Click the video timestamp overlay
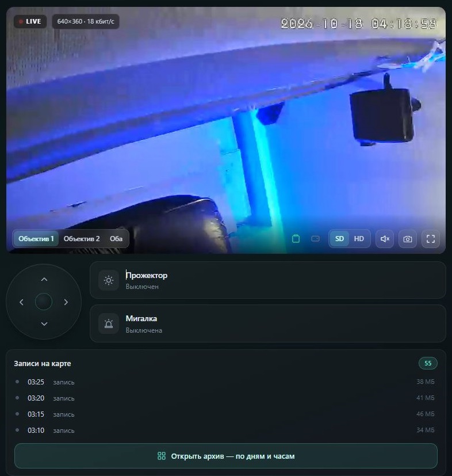The image size is (452, 476). point(359,24)
